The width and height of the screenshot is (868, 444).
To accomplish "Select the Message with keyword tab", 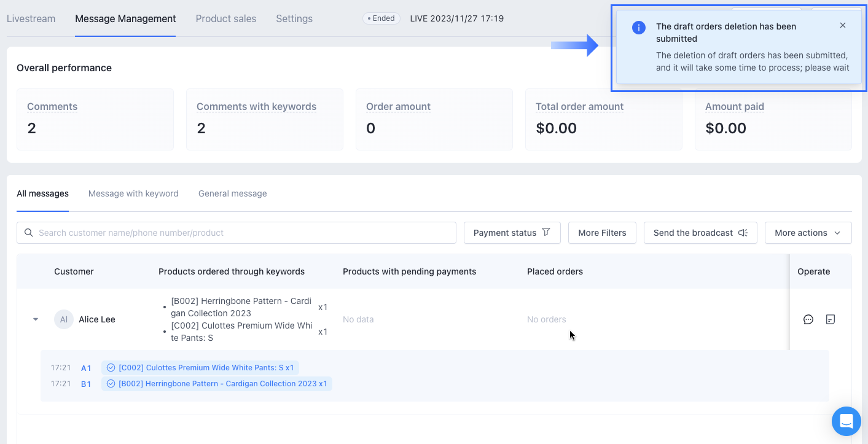I will click(133, 193).
